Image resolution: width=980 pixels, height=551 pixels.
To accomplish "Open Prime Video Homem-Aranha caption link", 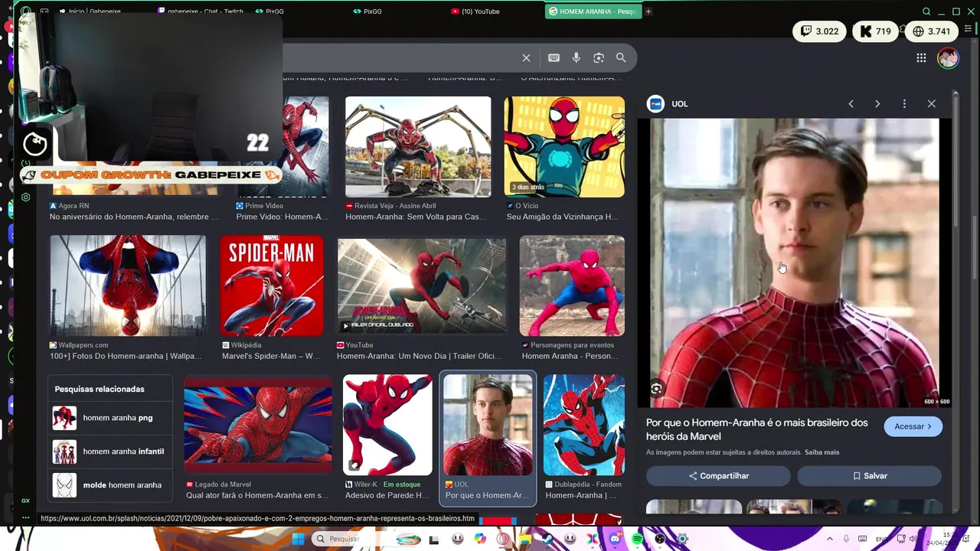I will click(282, 217).
